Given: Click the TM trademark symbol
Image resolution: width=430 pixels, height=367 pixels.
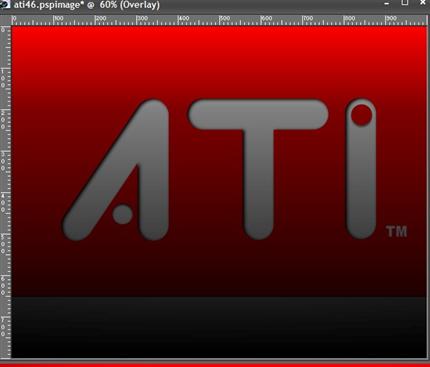Looking at the screenshot, I should (397, 231).
